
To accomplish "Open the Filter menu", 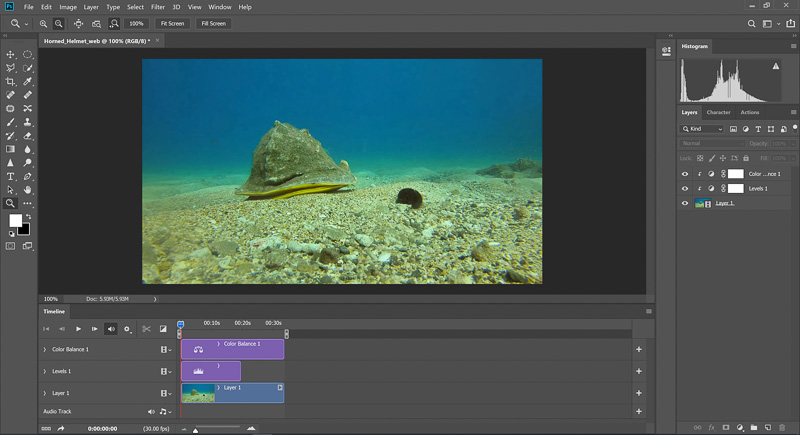I will (x=158, y=7).
